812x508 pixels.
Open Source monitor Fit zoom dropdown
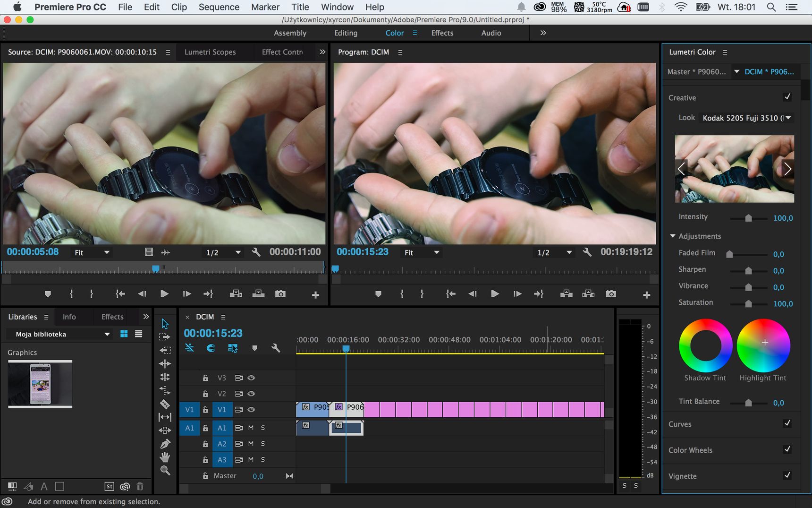click(x=92, y=253)
